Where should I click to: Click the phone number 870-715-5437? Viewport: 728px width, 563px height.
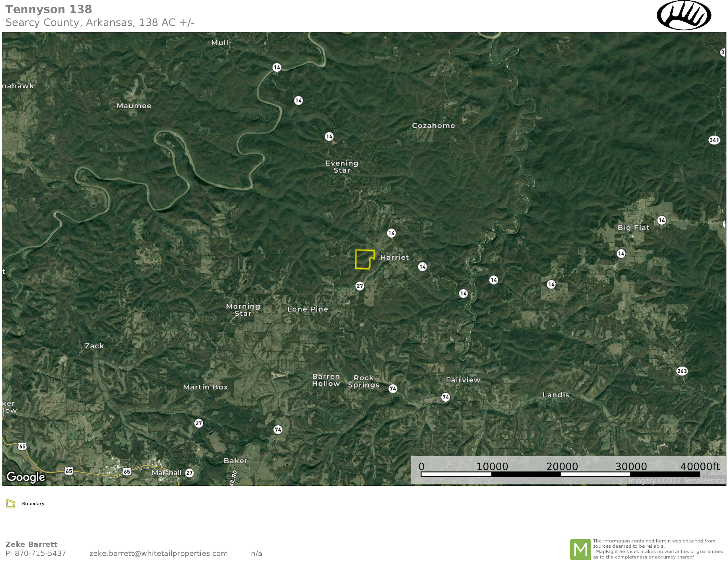click(40, 553)
